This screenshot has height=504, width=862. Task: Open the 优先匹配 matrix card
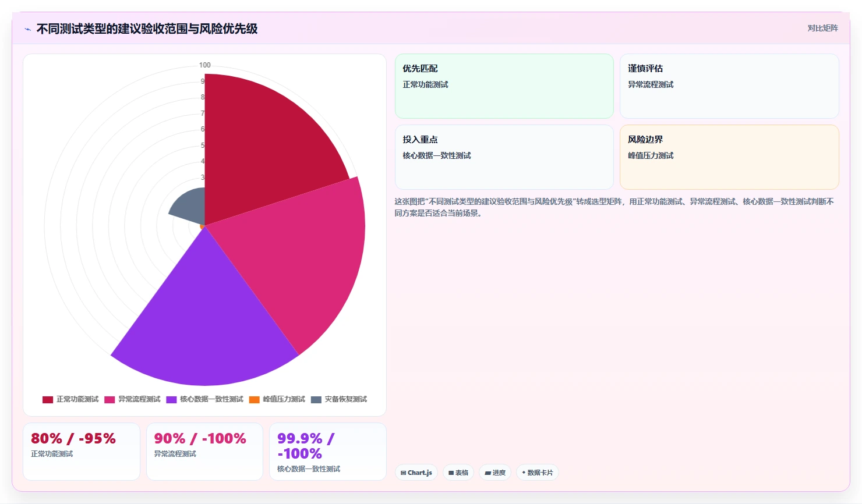pyautogui.click(x=504, y=86)
